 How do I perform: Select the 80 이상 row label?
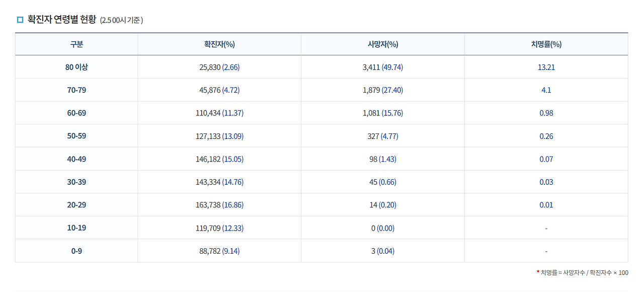tap(76, 67)
